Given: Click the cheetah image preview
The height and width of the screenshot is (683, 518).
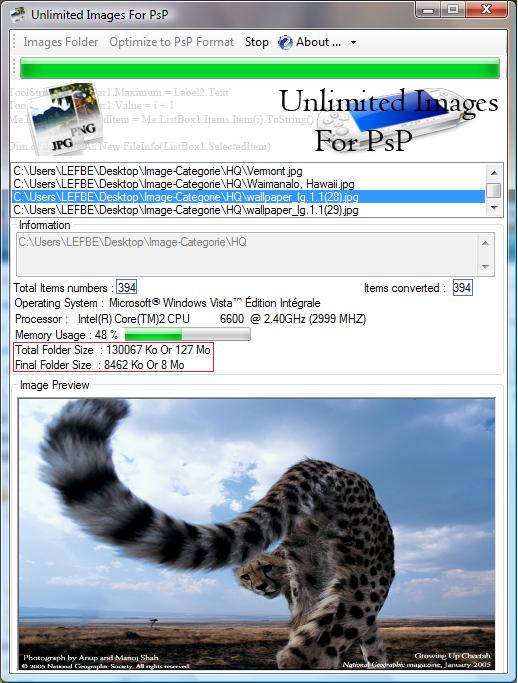Looking at the screenshot, I should pos(257,534).
